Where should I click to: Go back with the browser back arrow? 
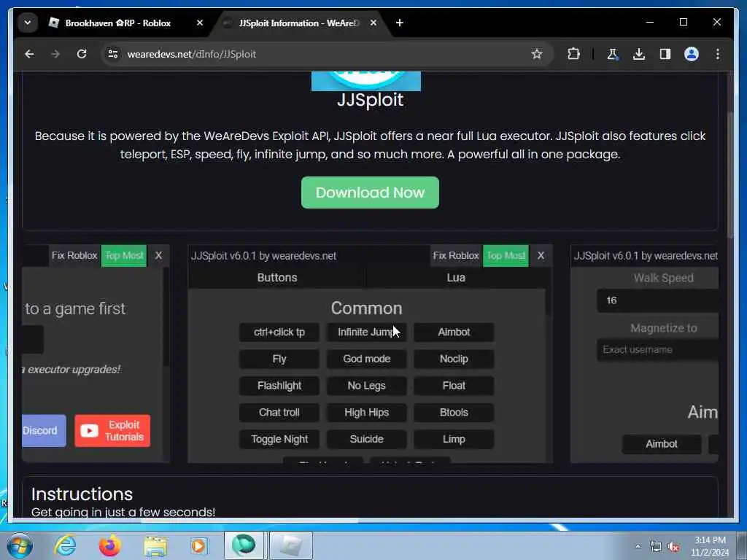pos(29,54)
